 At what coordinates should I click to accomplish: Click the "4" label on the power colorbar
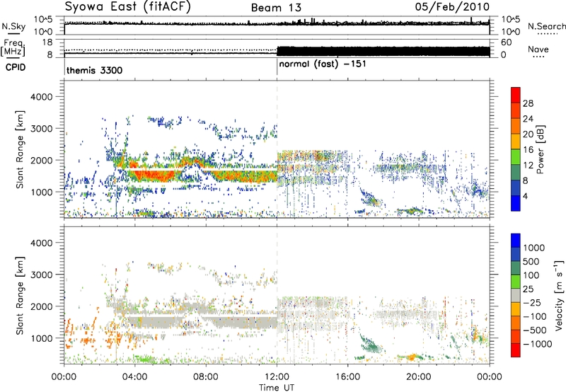pyautogui.click(x=525, y=197)
